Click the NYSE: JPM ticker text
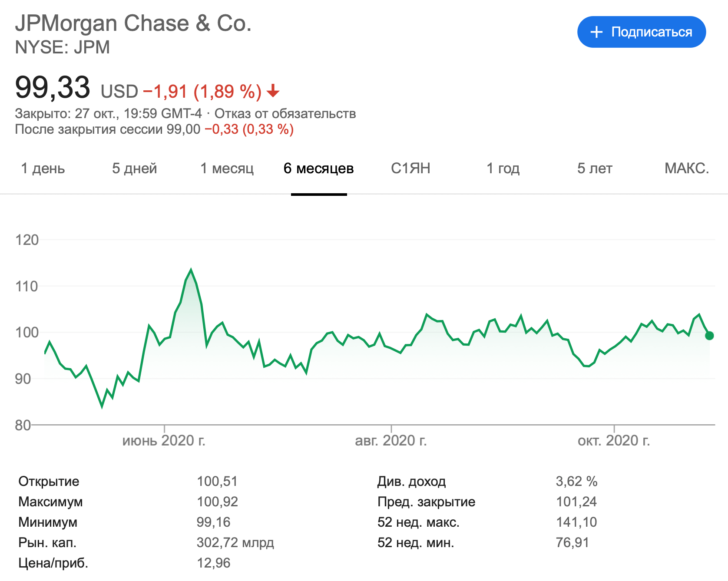The image size is (728, 581). pyautogui.click(x=63, y=47)
